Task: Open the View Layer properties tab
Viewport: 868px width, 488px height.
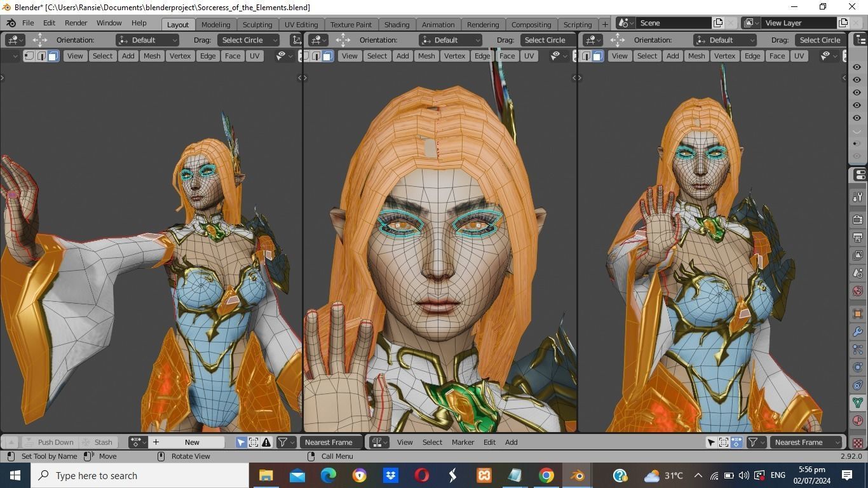Action: point(857,255)
